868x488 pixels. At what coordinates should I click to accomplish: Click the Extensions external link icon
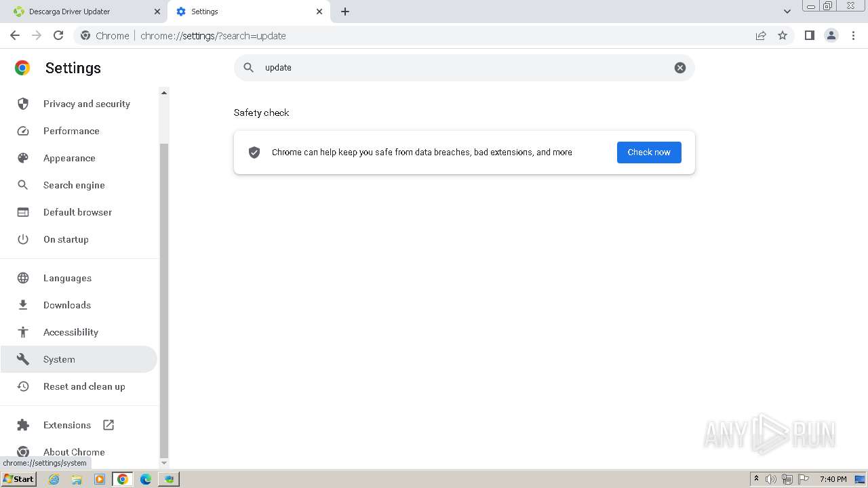coord(108,425)
